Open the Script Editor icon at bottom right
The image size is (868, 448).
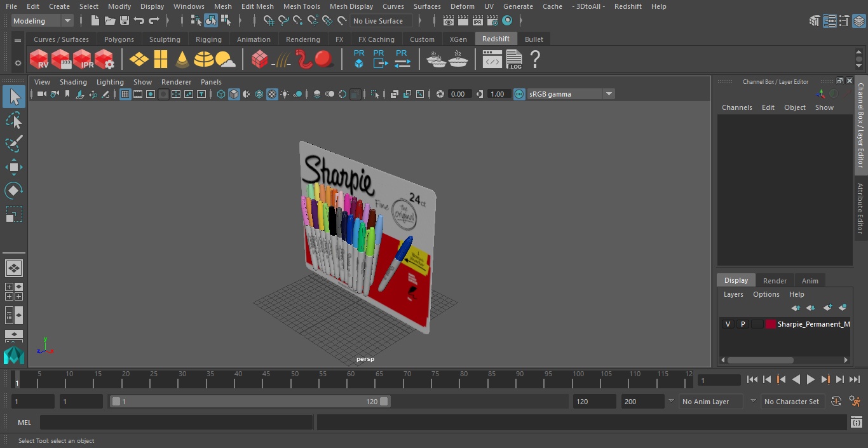pyautogui.click(x=856, y=422)
